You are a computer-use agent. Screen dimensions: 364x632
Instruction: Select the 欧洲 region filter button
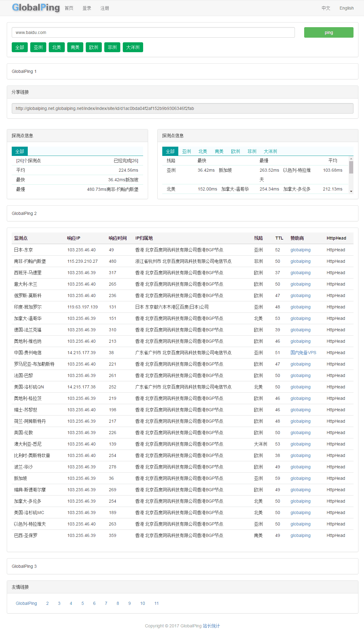pos(94,47)
